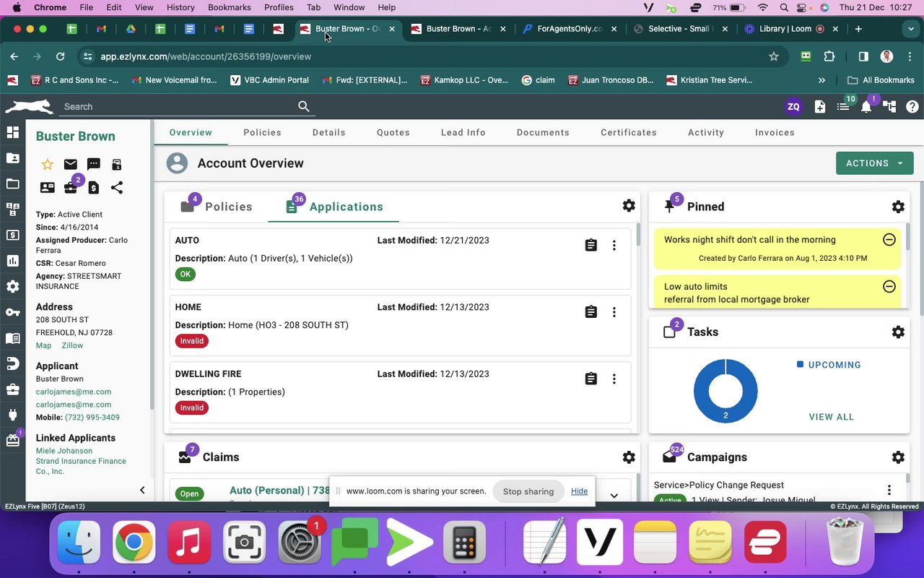This screenshot has height=578, width=924.
Task: Open dollar document icon in client panel
Action: [x=93, y=188]
